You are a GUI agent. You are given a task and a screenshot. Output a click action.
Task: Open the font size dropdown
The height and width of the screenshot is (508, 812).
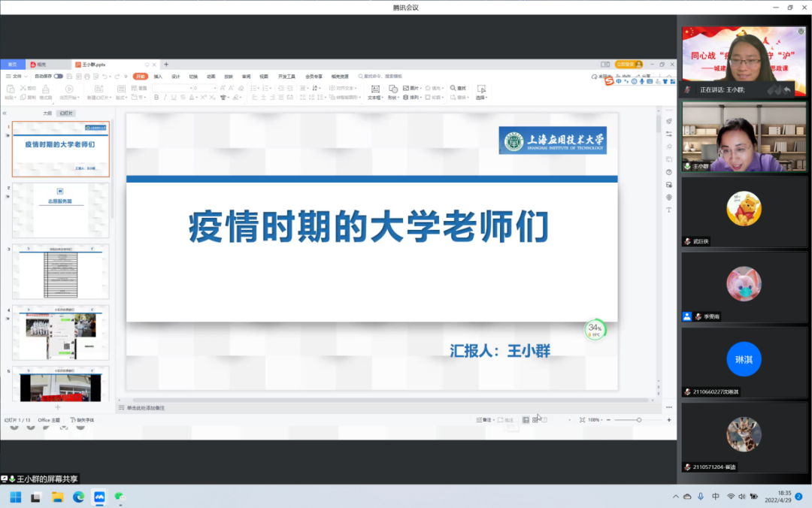click(215, 87)
